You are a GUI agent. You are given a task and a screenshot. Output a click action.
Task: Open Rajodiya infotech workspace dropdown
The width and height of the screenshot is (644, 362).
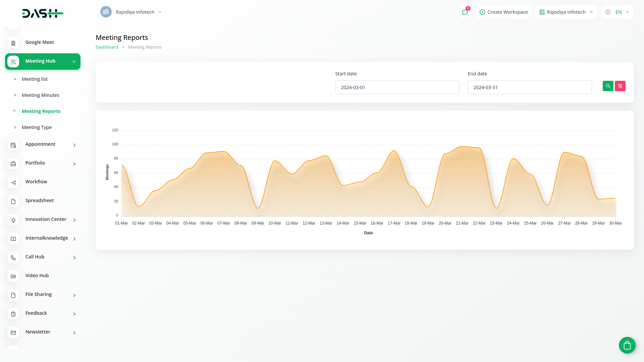566,12
